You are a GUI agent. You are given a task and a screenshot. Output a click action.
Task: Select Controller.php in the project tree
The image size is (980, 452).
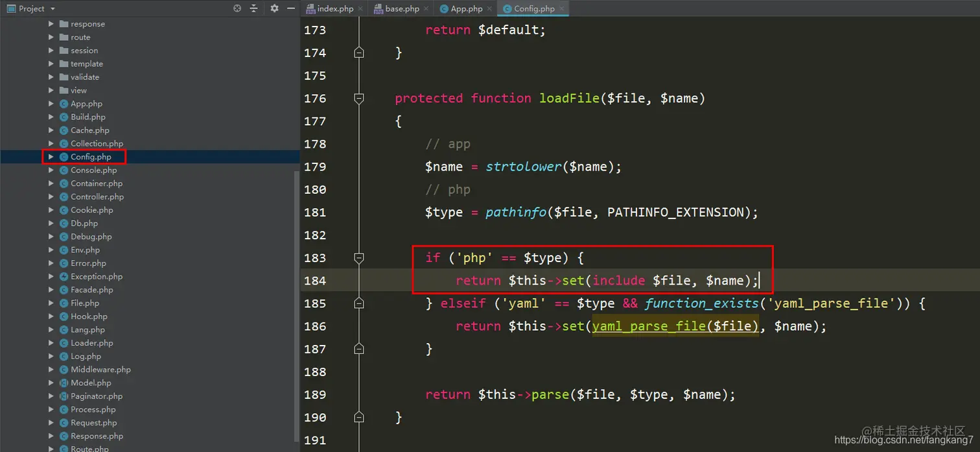click(97, 196)
